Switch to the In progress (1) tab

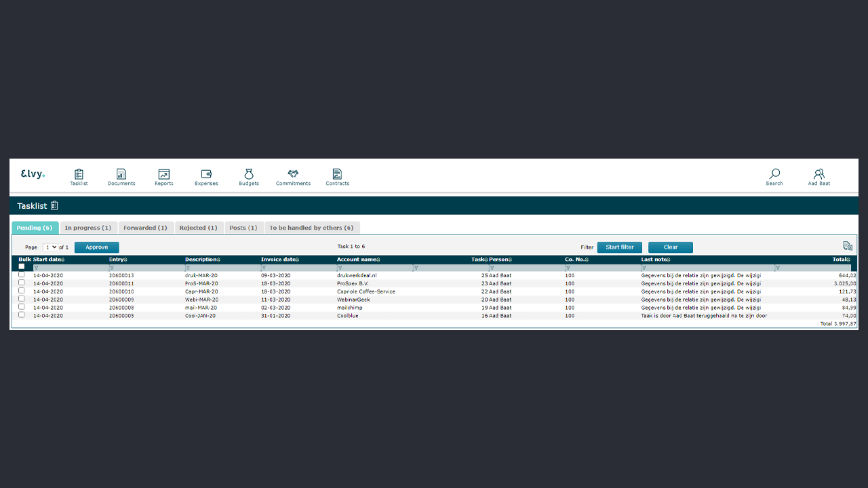pos(88,228)
